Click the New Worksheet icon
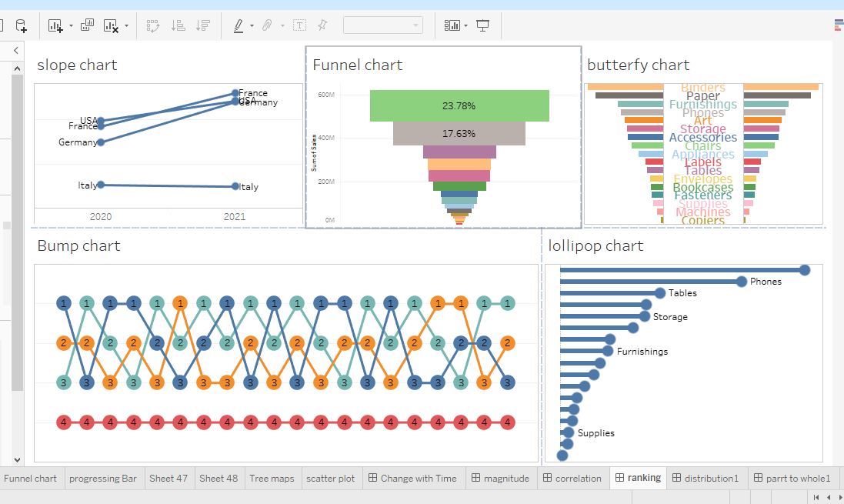Viewport: 844px width, 504px height. pos(55,25)
